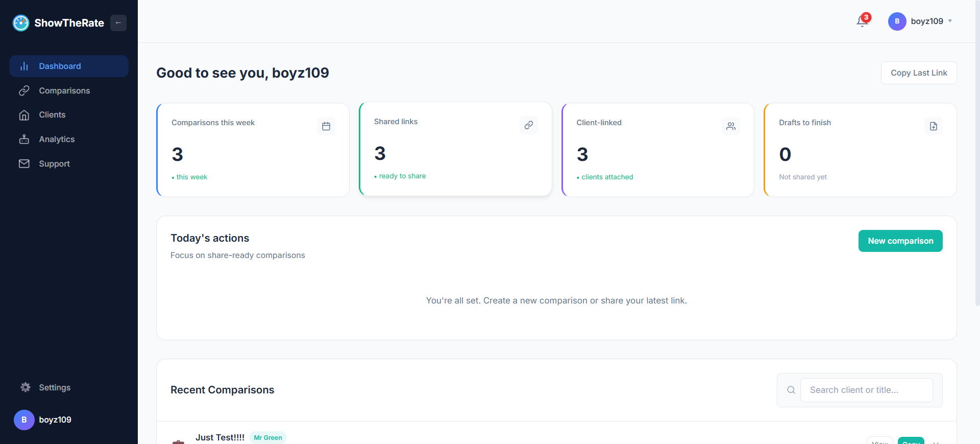Viewport: 980px width, 444px height.
Task: Click the Analytics icon
Action: (24, 139)
